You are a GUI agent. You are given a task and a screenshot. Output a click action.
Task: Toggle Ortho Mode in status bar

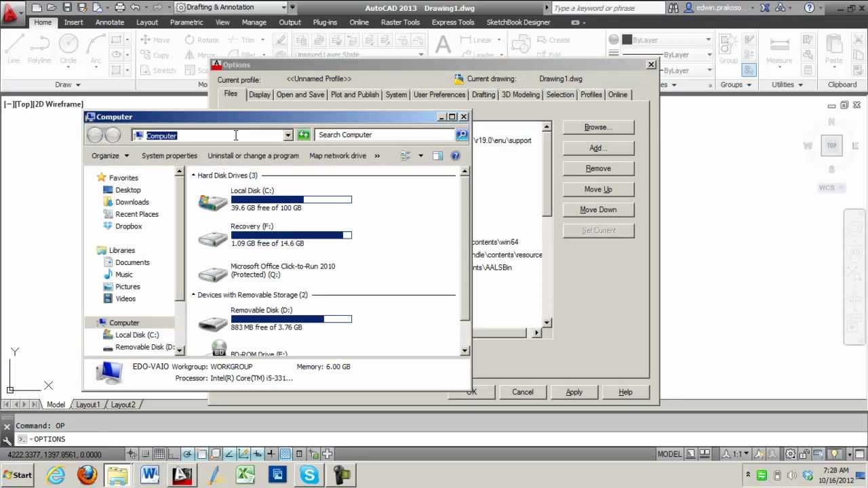click(173, 454)
